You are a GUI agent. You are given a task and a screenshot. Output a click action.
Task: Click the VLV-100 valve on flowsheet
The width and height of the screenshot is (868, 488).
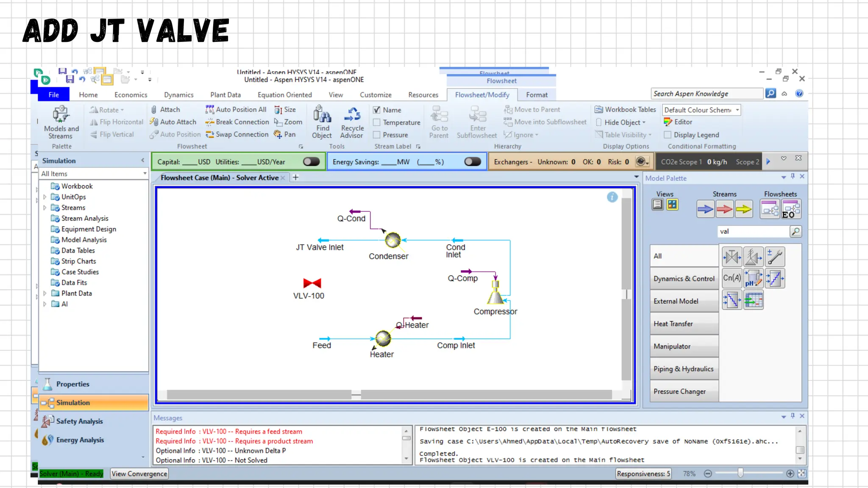click(x=312, y=283)
